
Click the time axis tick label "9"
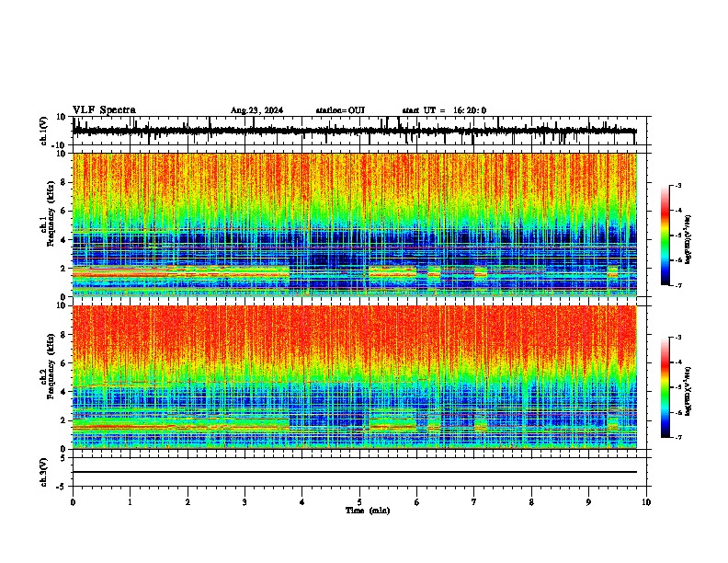pyautogui.click(x=588, y=502)
